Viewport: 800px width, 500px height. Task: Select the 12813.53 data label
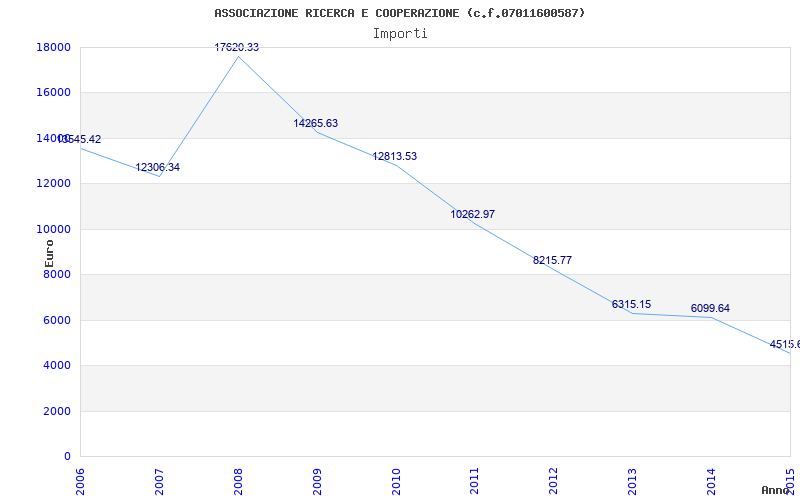coord(395,157)
